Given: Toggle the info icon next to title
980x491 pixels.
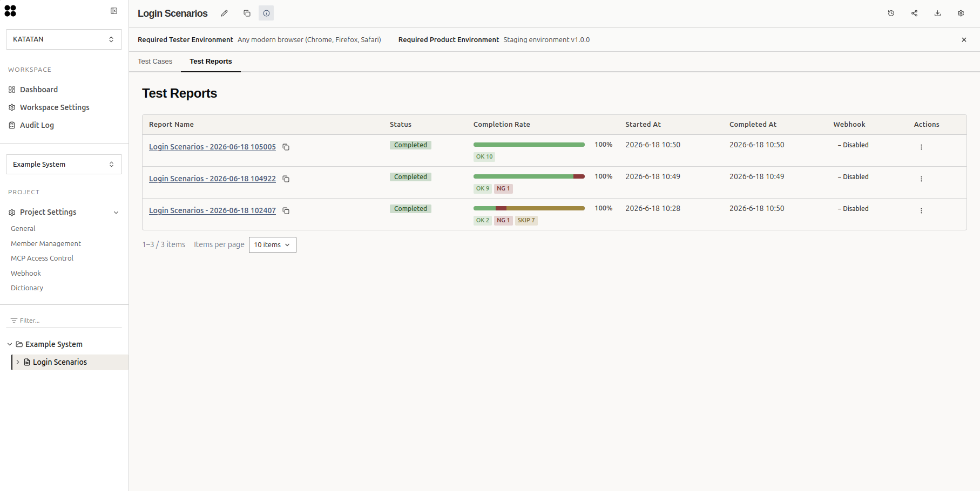Looking at the screenshot, I should pos(266,13).
